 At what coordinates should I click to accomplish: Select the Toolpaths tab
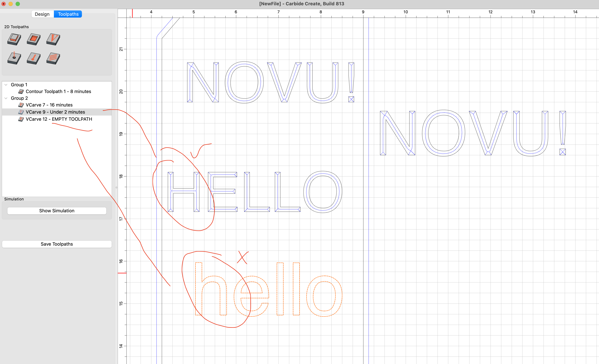pyautogui.click(x=68, y=14)
